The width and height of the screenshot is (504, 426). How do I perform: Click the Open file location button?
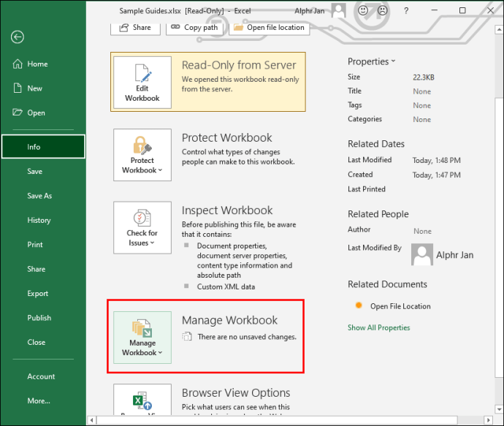tap(269, 28)
